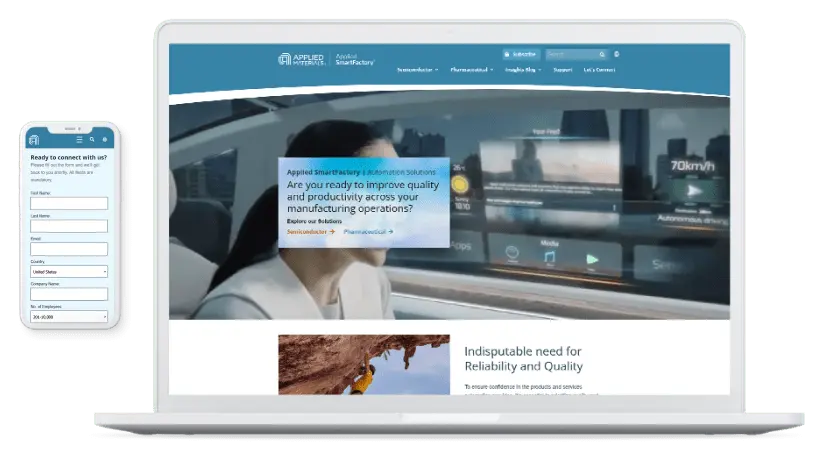Open the Country dropdown showing United States
The image size is (816, 457).
(x=69, y=271)
